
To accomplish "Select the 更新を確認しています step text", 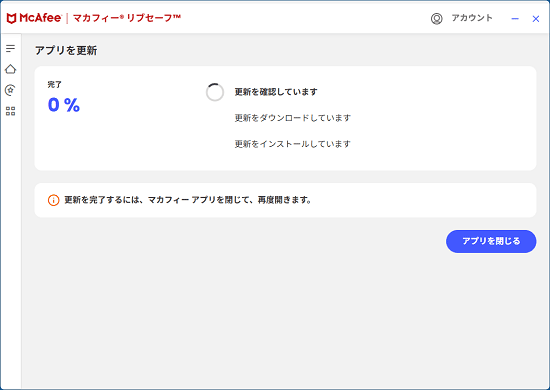I will pyautogui.click(x=276, y=92).
